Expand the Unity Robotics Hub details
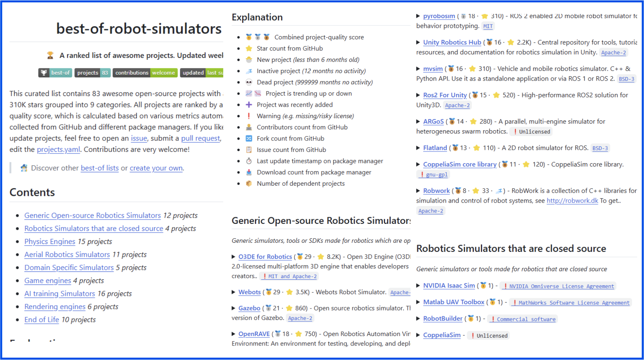 (418, 42)
